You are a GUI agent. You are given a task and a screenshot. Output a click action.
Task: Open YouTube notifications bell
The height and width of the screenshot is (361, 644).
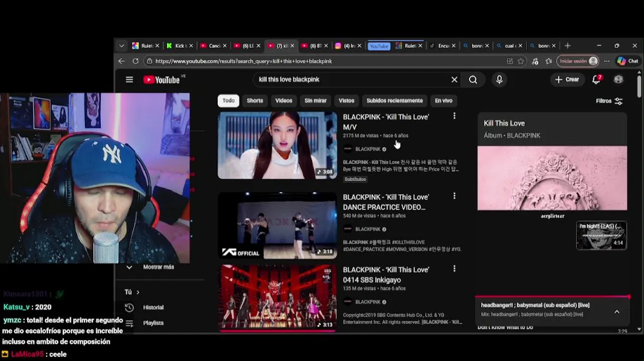596,79
